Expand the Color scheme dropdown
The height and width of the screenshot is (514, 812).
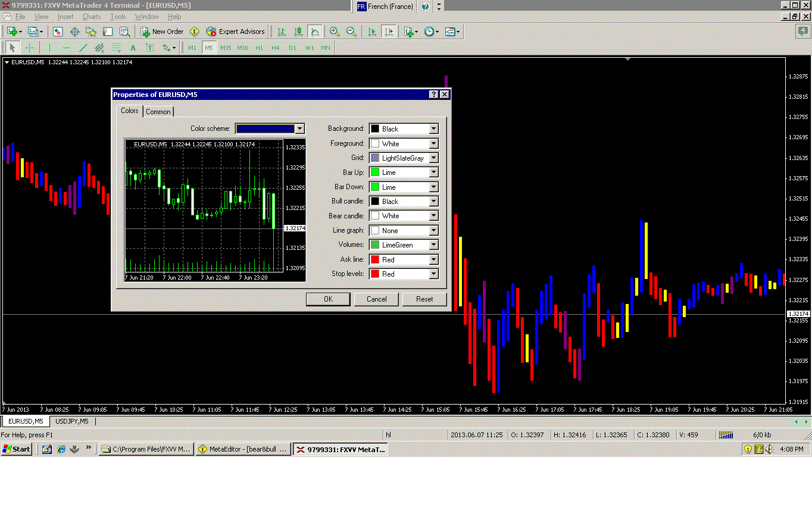(299, 128)
